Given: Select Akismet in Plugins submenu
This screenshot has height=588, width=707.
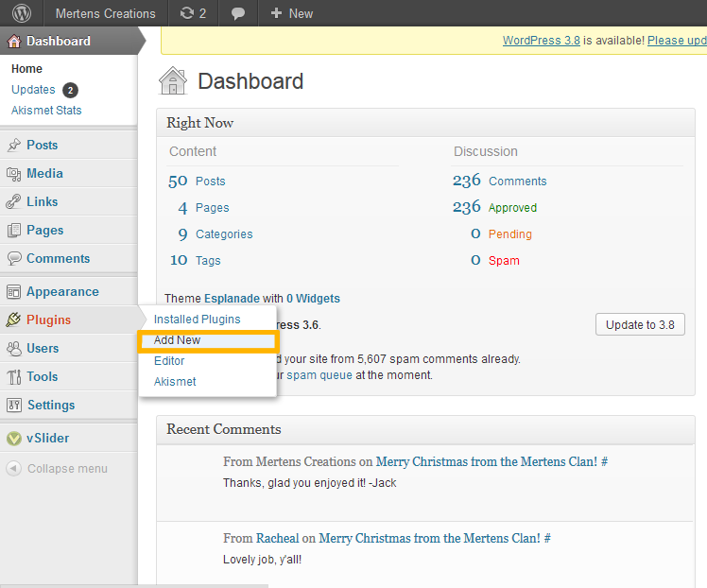Looking at the screenshot, I should pyautogui.click(x=175, y=382).
